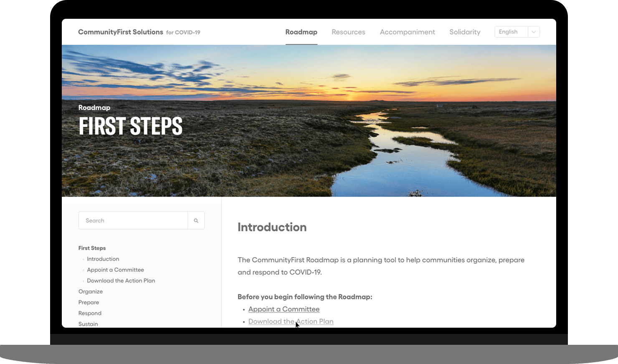
Task: Open the Solidarity navigation tab
Action: 464,32
